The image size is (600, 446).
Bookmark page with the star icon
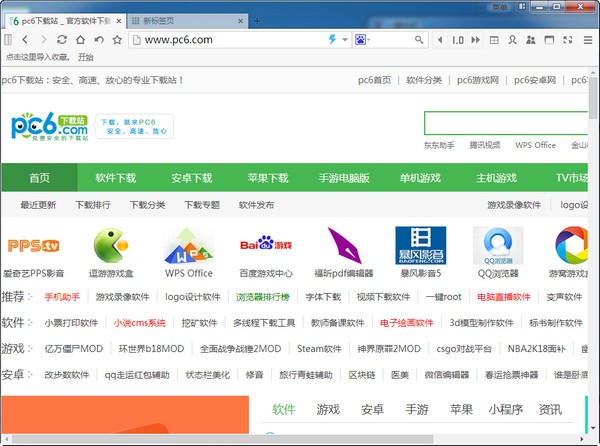pos(117,40)
